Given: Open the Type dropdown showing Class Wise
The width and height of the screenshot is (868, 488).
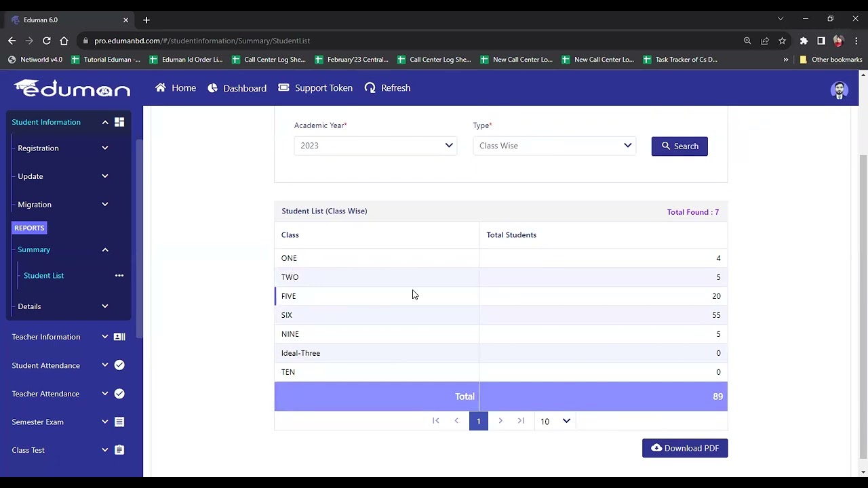Looking at the screenshot, I should click(x=555, y=146).
